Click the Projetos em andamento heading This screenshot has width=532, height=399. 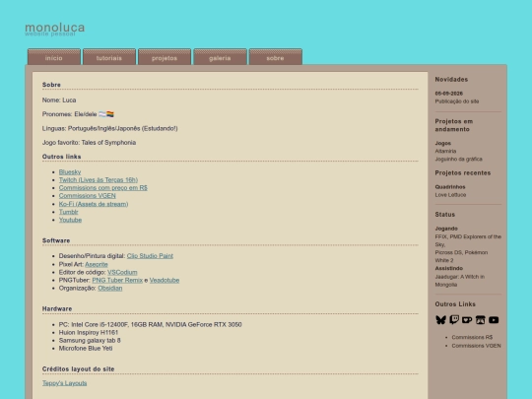pos(454,125)
